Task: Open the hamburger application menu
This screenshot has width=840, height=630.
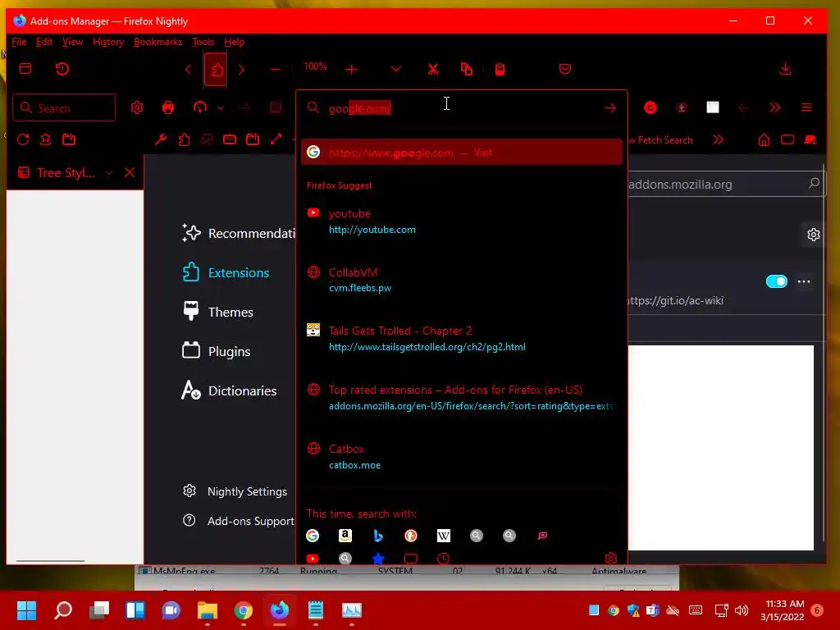Action: click(x=806, y=107)
